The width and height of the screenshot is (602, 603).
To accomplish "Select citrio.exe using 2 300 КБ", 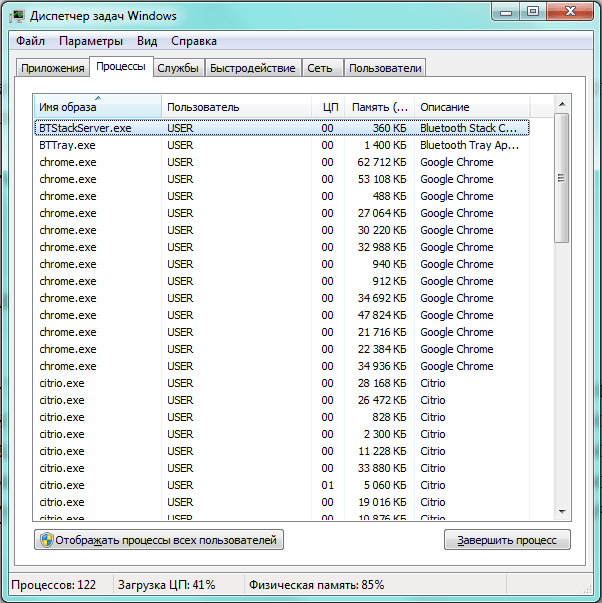I will click(282, 434).
